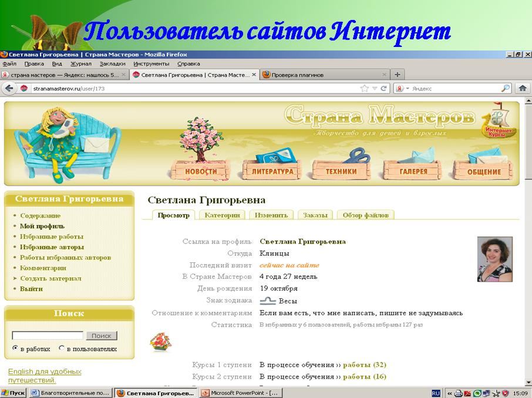The height and width of the screenshot is (398, 532).
Task: Open the Избранные работы link
Action: click(x=52, y=237)
